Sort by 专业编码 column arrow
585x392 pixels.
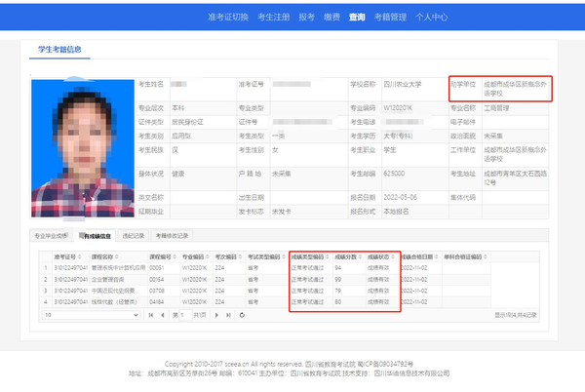click(x=208, y=257)
